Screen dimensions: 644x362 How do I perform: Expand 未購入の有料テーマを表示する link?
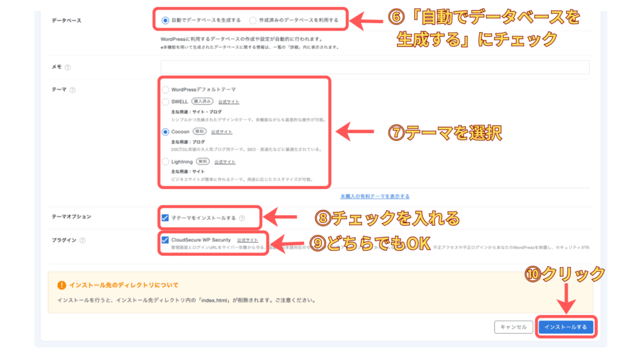pos(375,196)
